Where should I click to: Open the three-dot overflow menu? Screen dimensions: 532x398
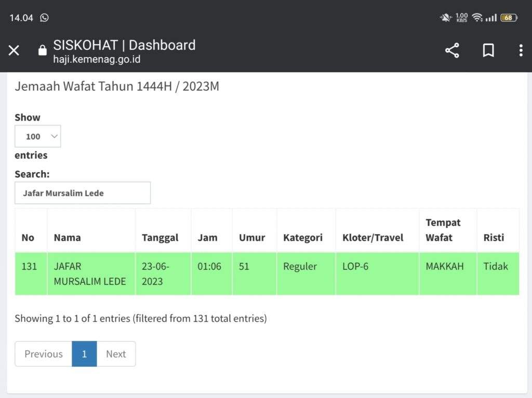(521, 50)
